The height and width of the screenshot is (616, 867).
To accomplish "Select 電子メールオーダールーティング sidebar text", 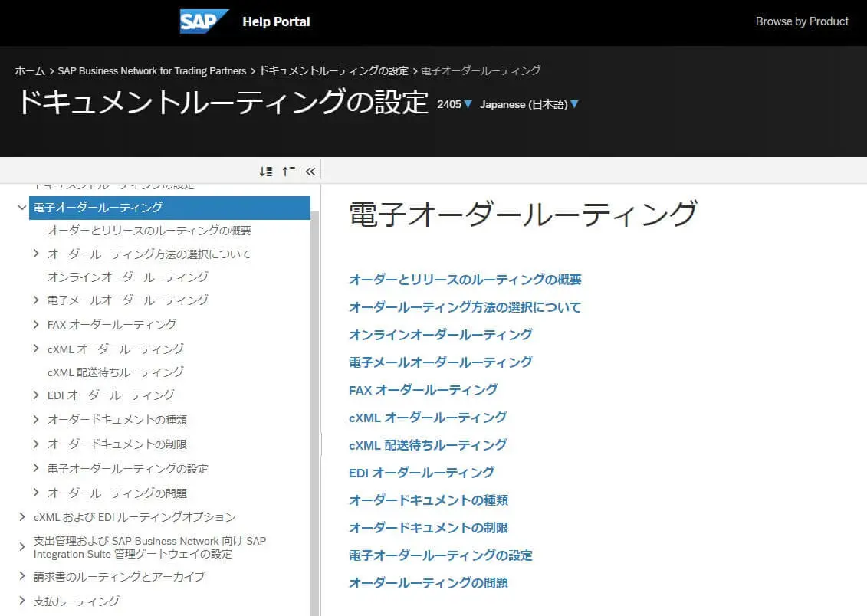I will [128, 300].
